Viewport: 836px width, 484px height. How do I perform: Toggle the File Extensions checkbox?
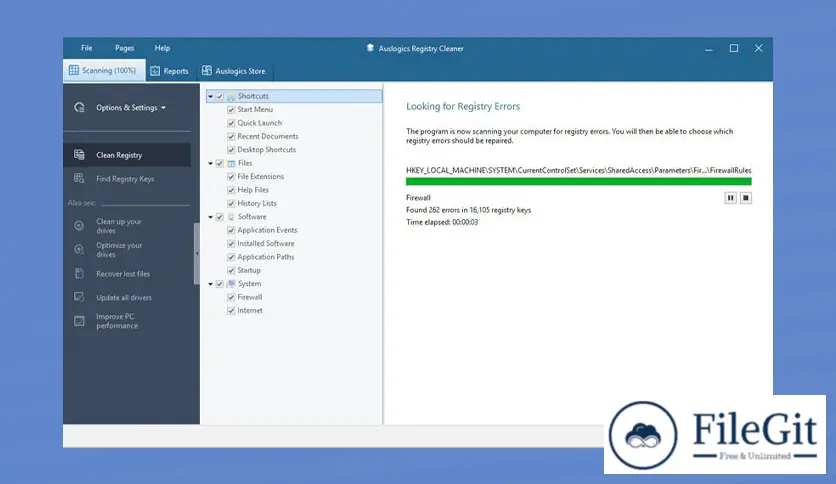231,176
